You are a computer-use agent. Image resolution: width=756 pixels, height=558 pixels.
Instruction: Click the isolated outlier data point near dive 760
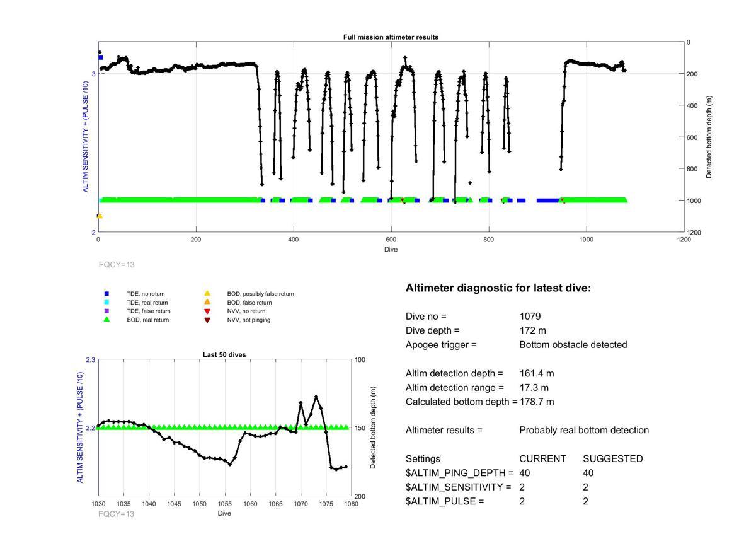pos(470,183)
